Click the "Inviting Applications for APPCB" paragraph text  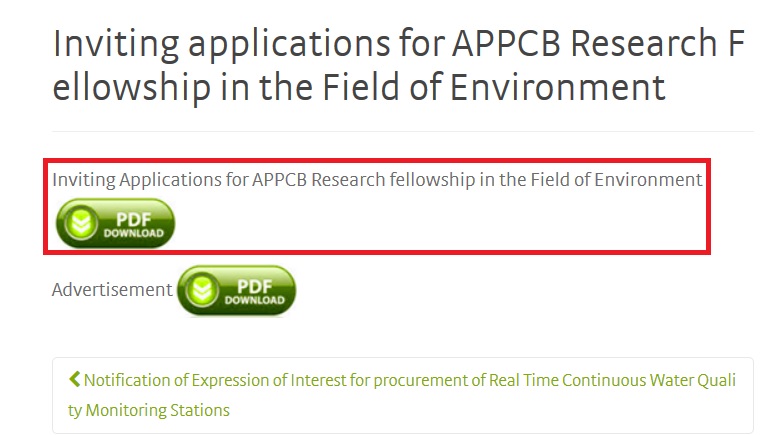[200, 180]
